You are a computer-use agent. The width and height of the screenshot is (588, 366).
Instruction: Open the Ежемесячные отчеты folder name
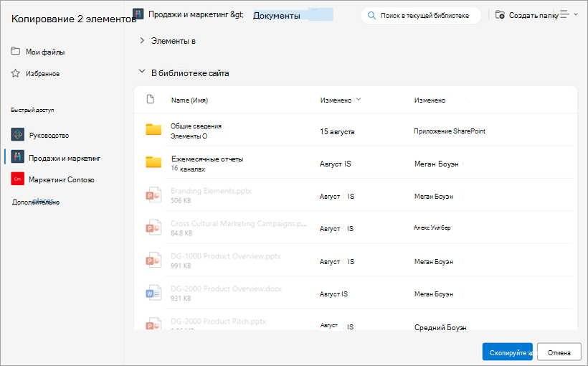point(207,159)
